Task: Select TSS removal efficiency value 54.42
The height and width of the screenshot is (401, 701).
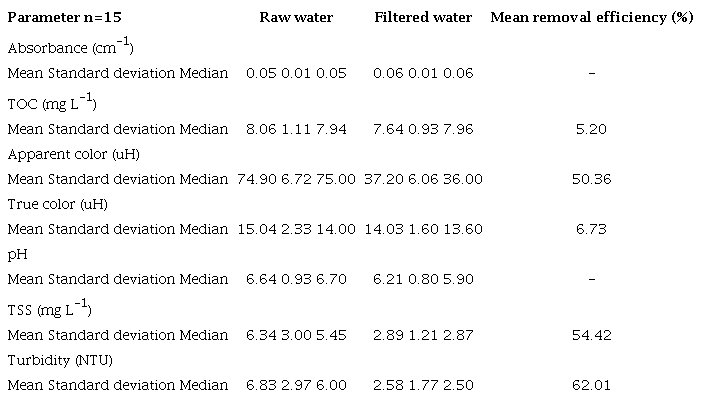Action: coord(592,333)
